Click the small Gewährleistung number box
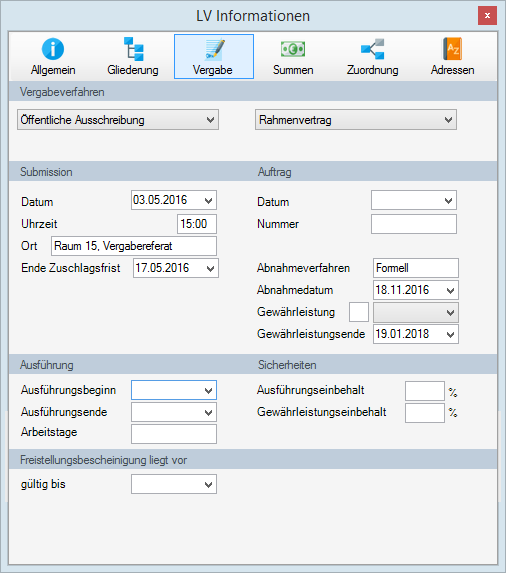Viewport: 506px width, 573px height. pyautogui.click(x=359, y=312)
